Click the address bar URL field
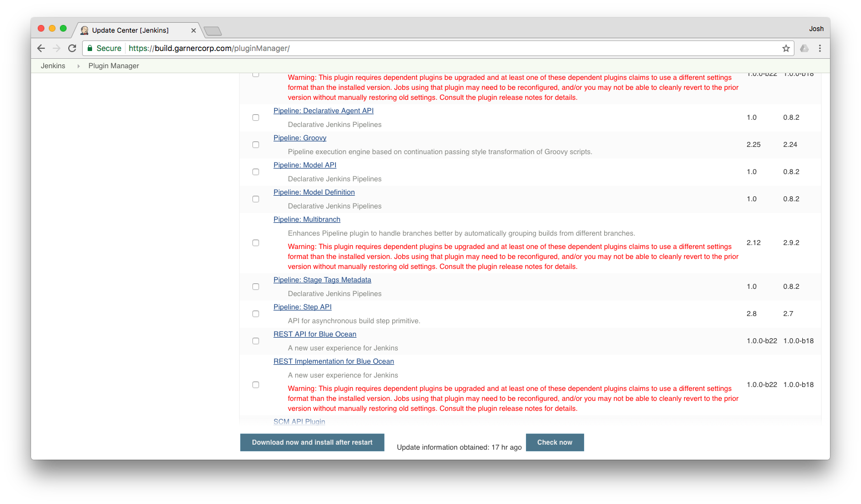861x504 pixels. (x=444, y=48)
